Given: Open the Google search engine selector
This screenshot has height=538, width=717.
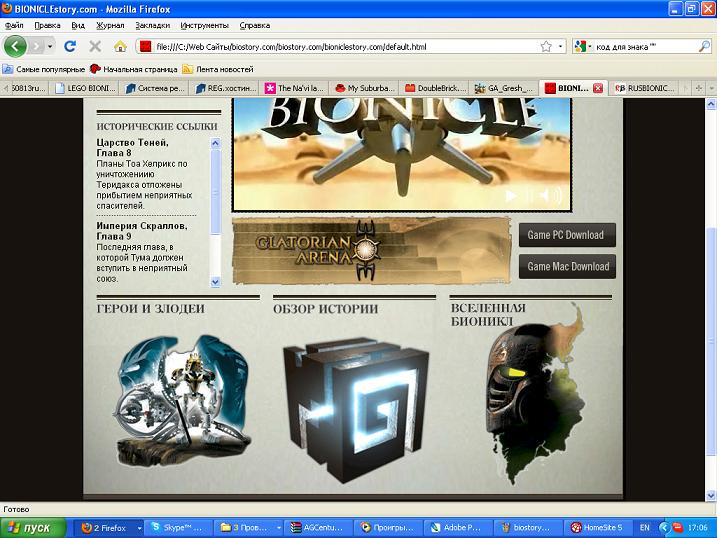Looking at the screenshot, I should 583,47.
